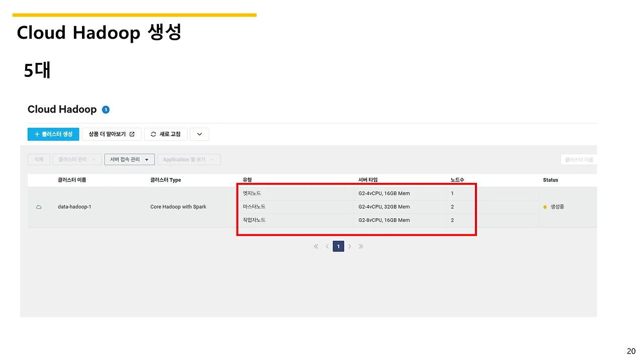644x362 pixels.
Task: Click the cloud icon for data-hadoop-1
Action: [x=39, y=207]
